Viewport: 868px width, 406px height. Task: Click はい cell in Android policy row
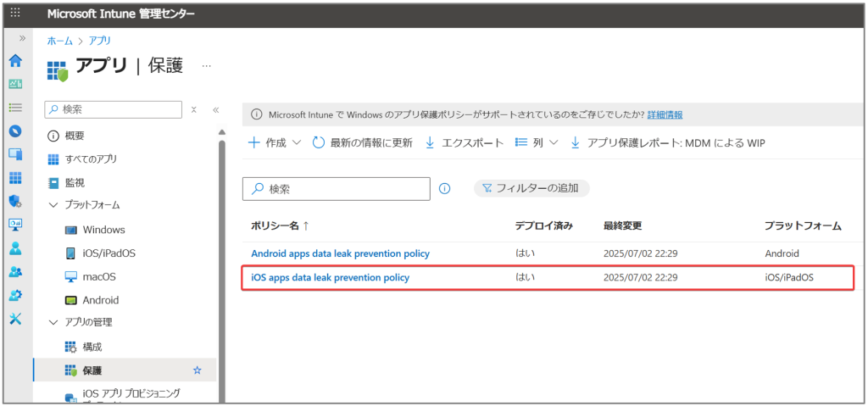(525, 253)
